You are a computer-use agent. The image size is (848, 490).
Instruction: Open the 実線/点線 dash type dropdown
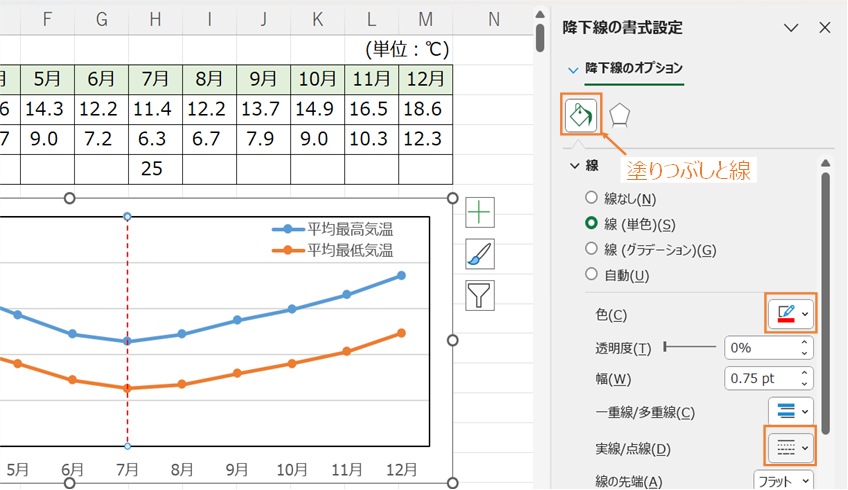[791, 448]
